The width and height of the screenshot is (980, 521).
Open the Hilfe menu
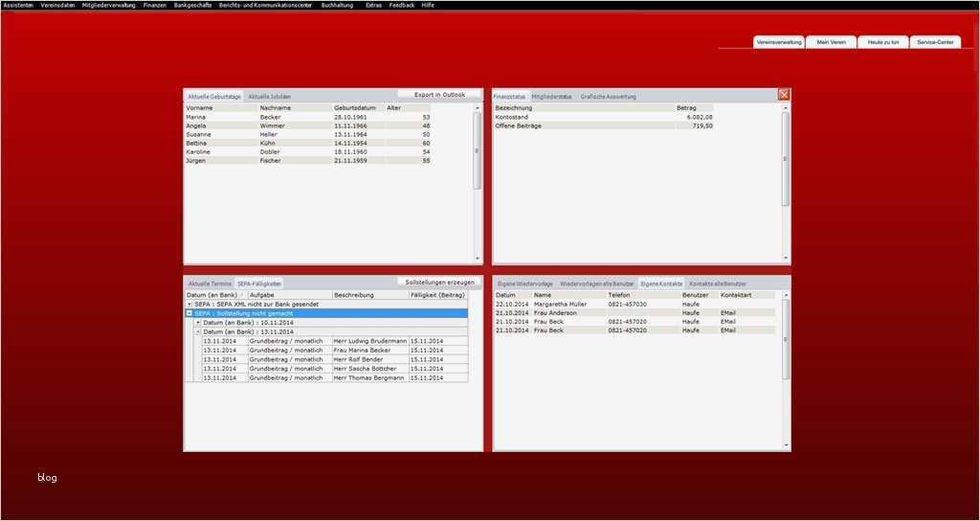click(x=428, y=5)
